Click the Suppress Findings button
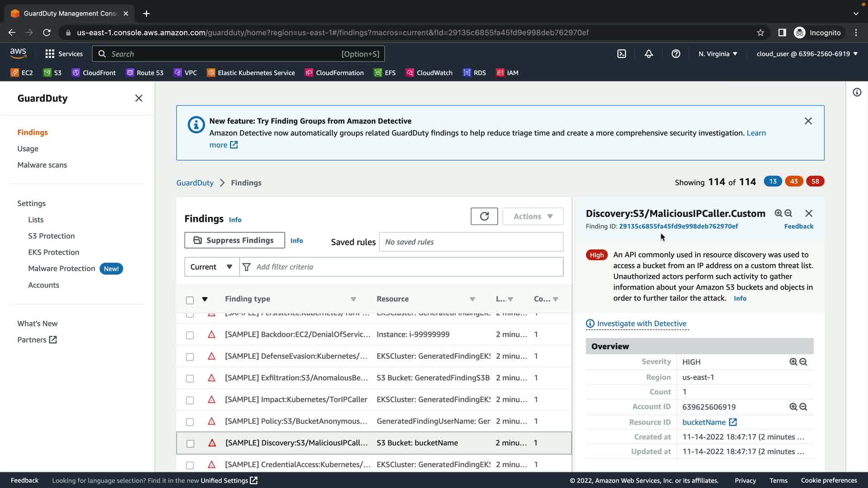Image resolution: width=868 pixels, height=488 pixels. tap(234, 240)
